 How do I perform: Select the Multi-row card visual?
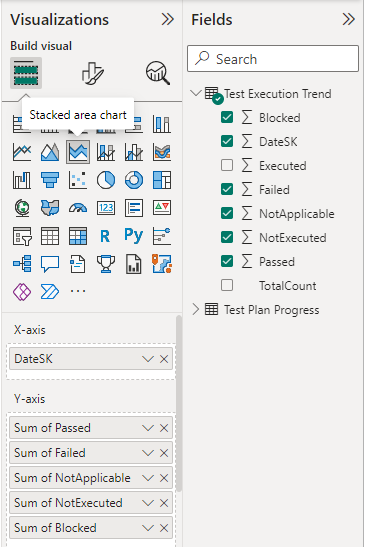[x=134, y=208]
